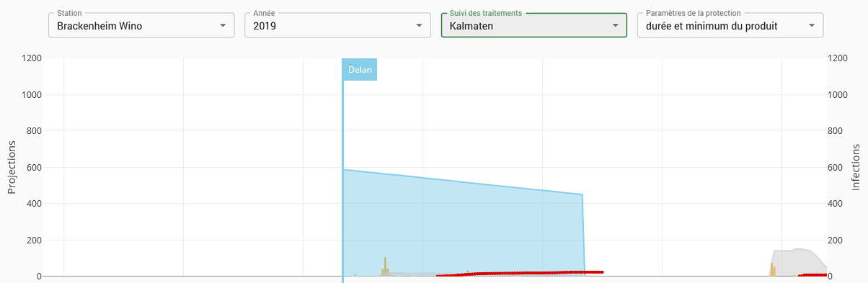Viewport: 868px width, 283px height.
Task: Click the arrow icon beside Kalmaten
Action: coord(615,26)
